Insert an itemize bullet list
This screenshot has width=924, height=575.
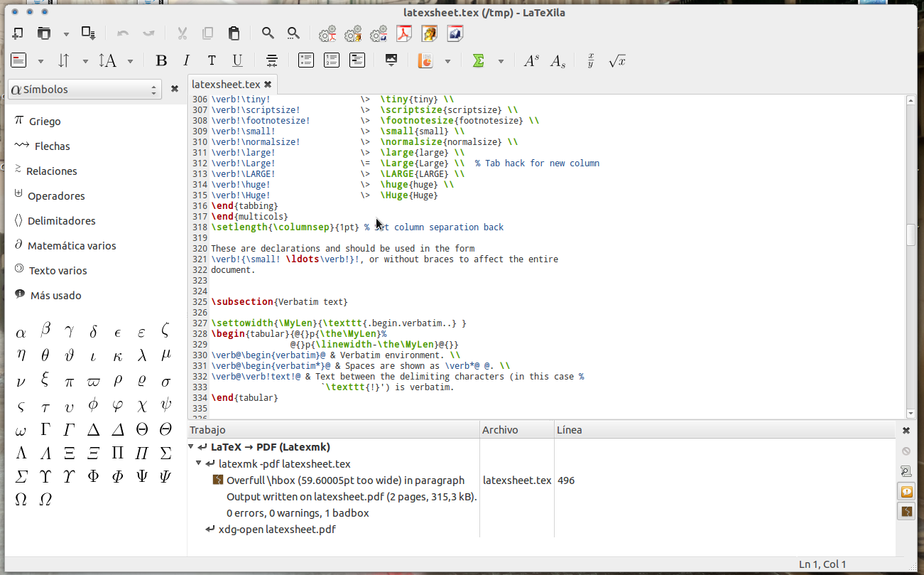306,60
